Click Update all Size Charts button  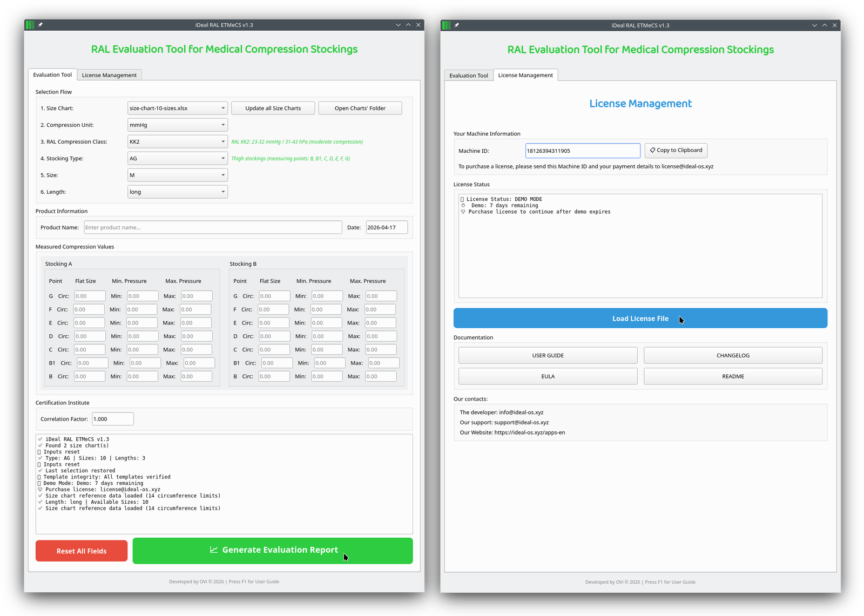[x=273, y=108]
